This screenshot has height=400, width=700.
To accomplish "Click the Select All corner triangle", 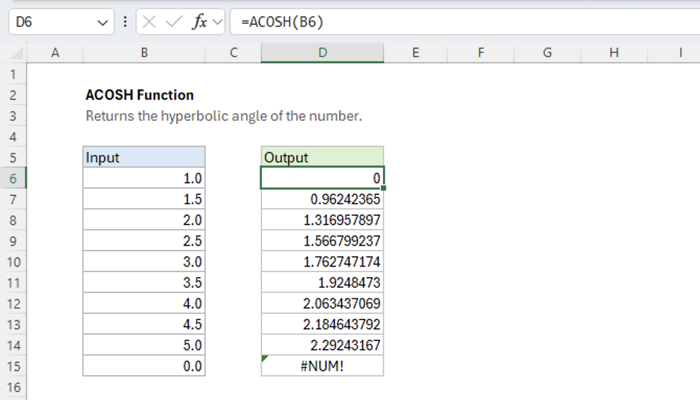I will click(17, 53).
